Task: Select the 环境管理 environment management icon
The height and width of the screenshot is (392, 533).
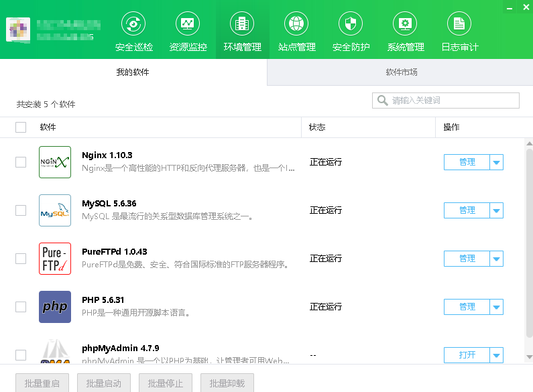Action: click(x=242, y=23)
